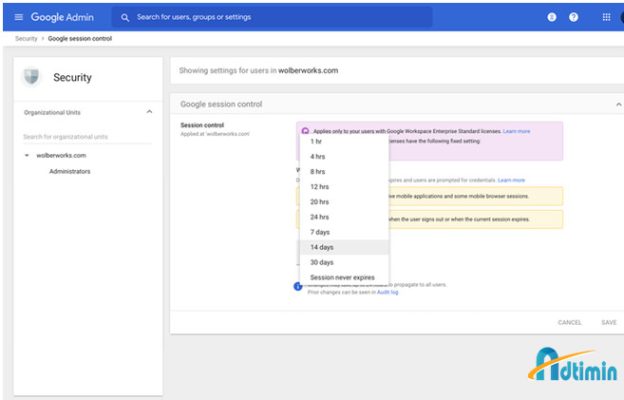Select wolberworks.com organizational unit

coord(61,155)
